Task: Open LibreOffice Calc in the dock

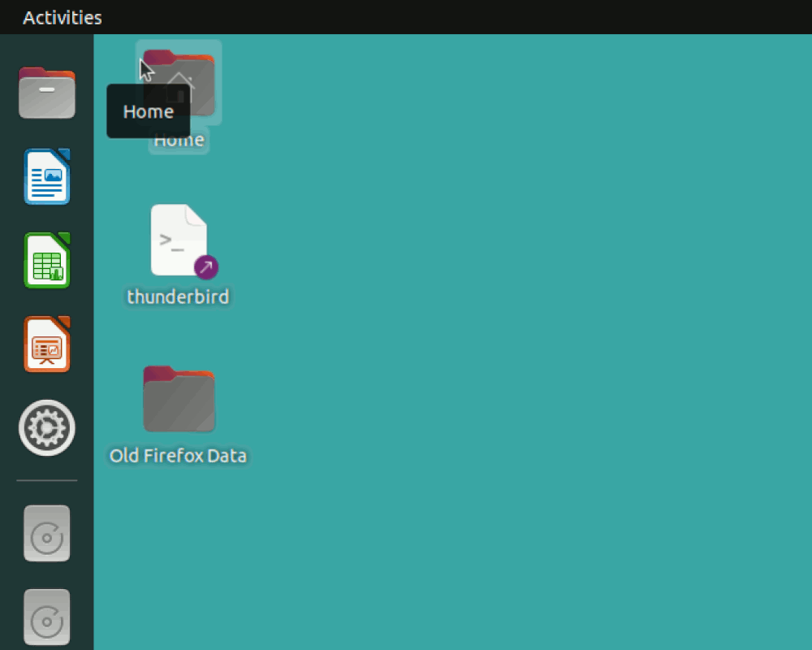Action: tap(46, 260)
